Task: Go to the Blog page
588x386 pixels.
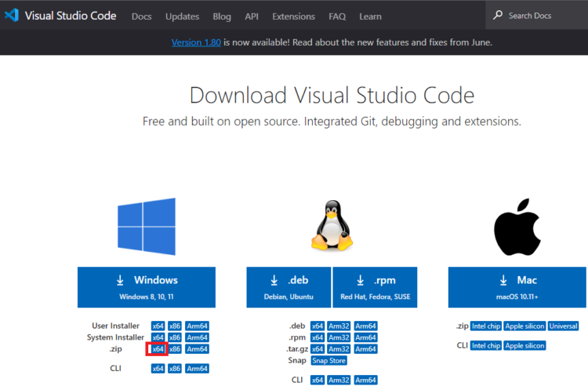Action: tap(222, 16)
